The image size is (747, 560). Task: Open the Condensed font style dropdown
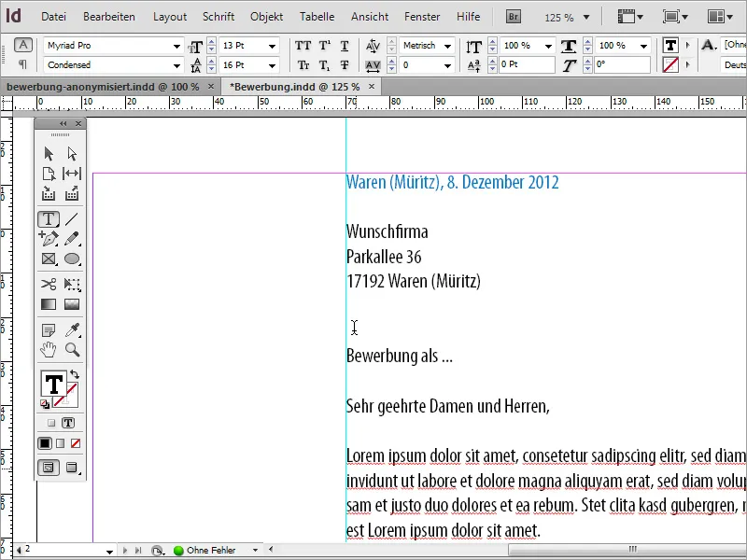pos(176,65)
